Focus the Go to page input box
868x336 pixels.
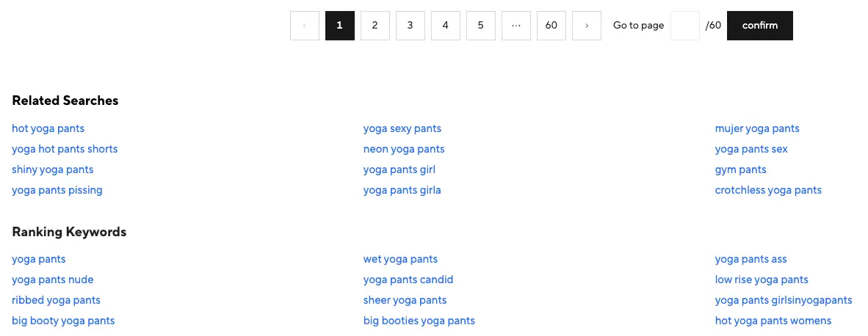point(684,26)
